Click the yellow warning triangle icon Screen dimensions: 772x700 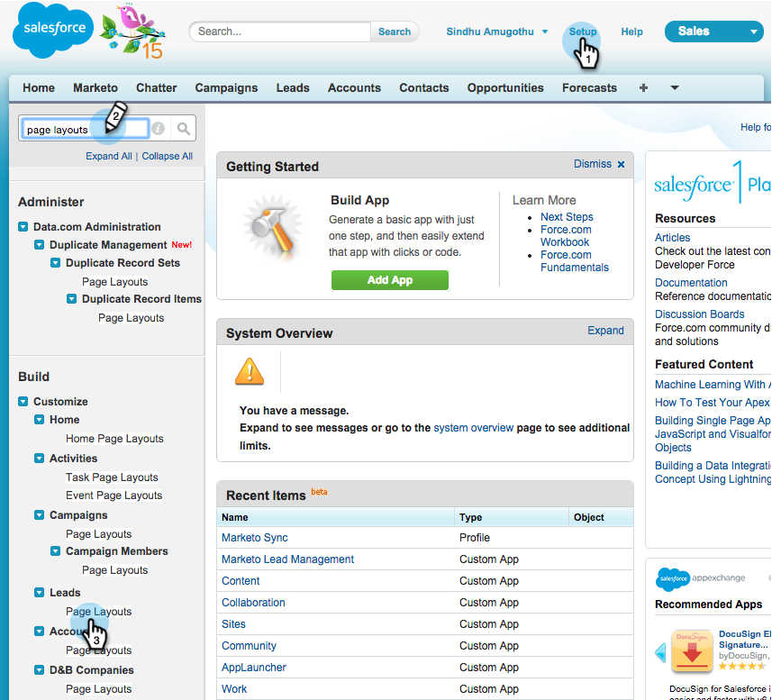pos(250,371)
